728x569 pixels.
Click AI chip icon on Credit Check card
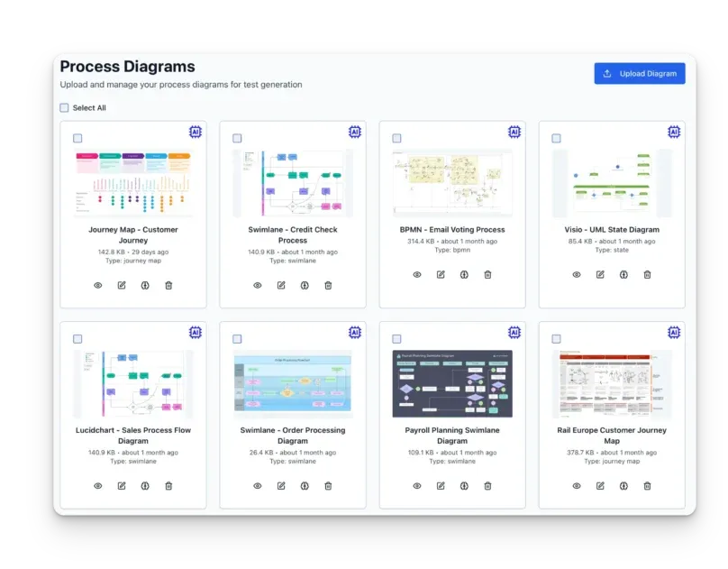click(355, 132)
